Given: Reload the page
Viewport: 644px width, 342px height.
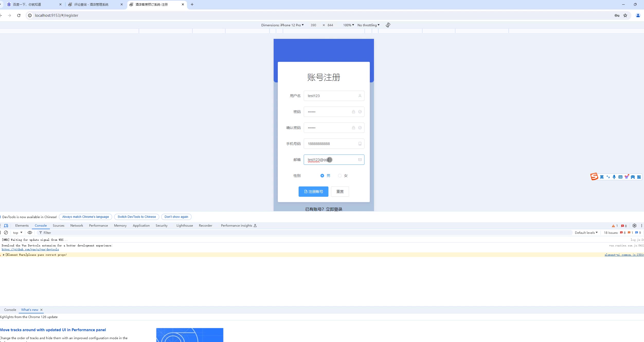Looking at the screenshot, I should pyautogui.click(x=19, y=15).
